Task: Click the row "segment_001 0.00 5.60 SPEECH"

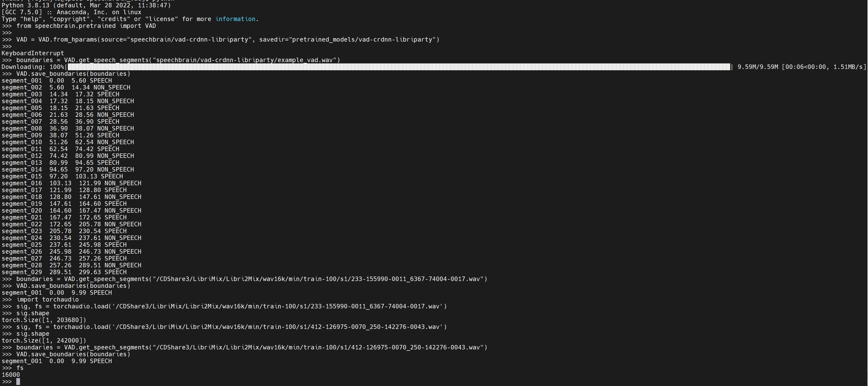Action: [x=57, y=81]
